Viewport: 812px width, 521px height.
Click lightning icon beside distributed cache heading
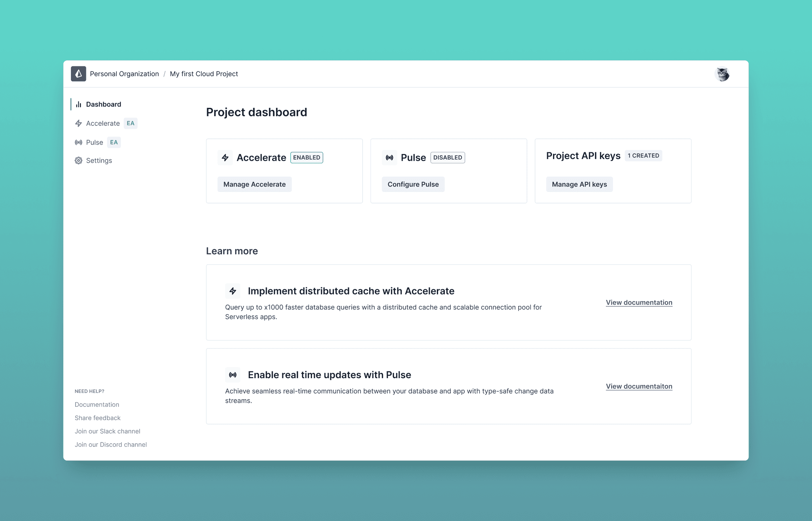233,291
